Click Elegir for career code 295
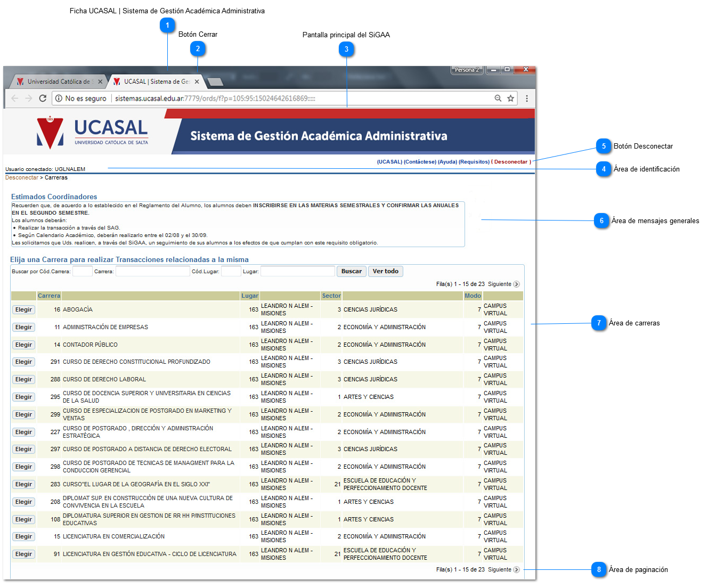 [23, 397]
